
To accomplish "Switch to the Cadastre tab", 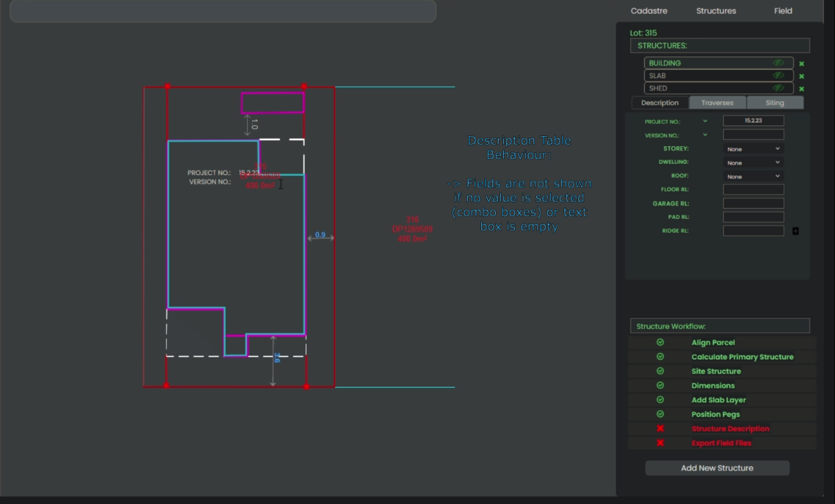I will pyautogui.click(x=649, y=11).
